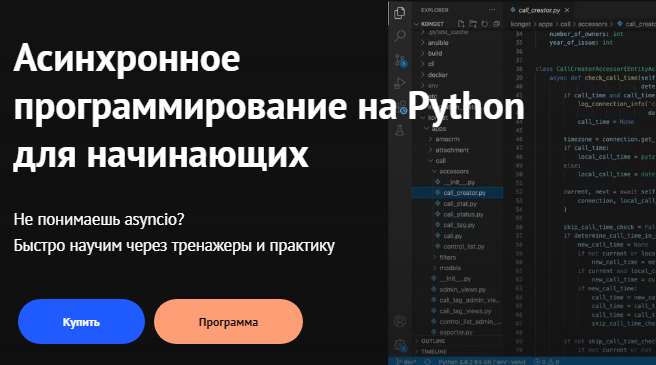Open call_tag_admin_vie... file in tree
The height and width of the screenshot is (365, 656).
(469, 300)
